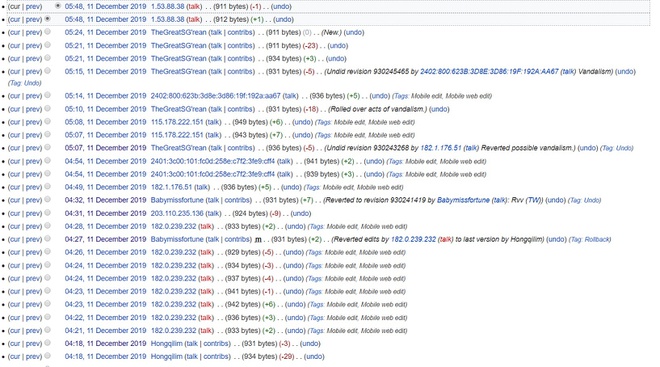Click undo on the 04:27 rollback row
Screen dimensions: 660x367
[556, 239]
